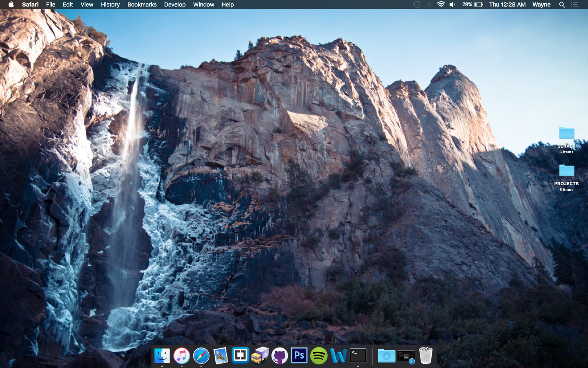Image resolution: width=588 pixels, height=368 pixels.
Task: Open the Trash in the Dock
Action: pos(426,355)
